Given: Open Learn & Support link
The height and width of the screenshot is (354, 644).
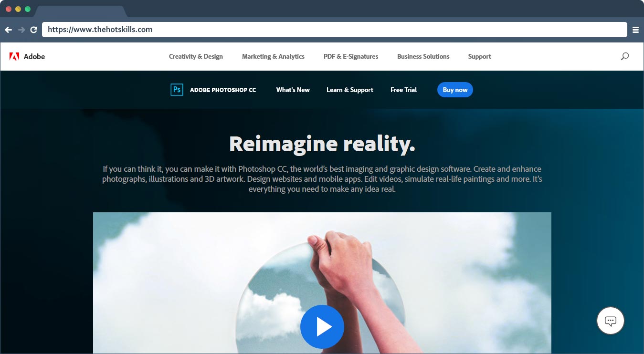Looking at the screenshot, I should click(350, 90).
